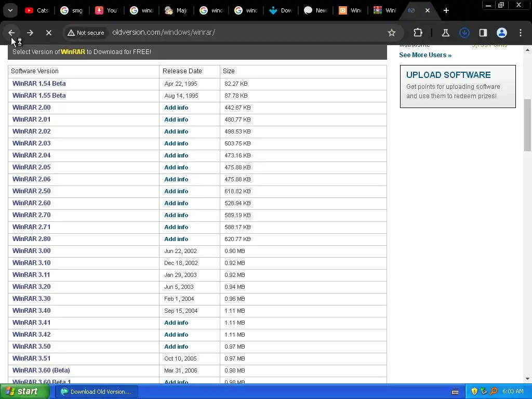Screen dimensions: 532x399
Task: Click the Not secure warning icon
Action: [86, 33]
